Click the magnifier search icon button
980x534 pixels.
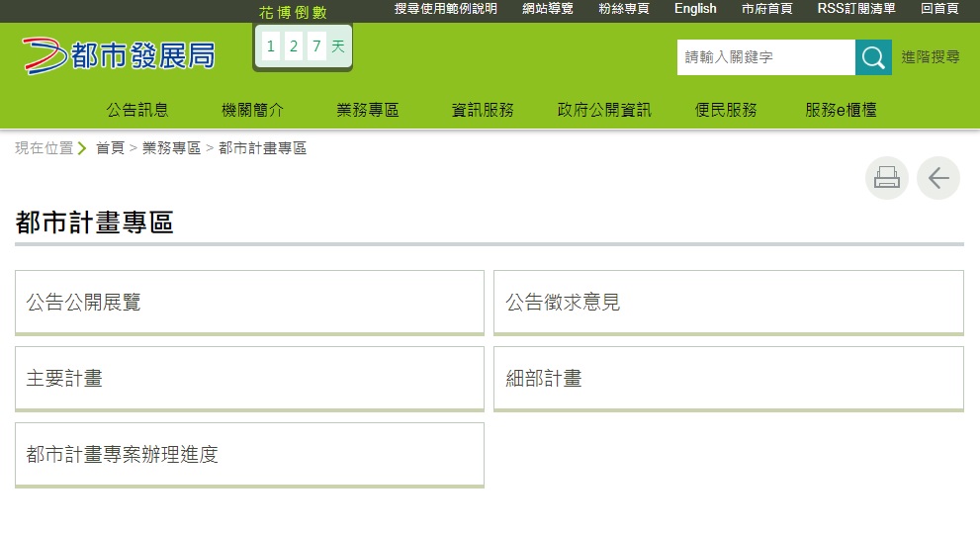click(x=872, y=57)
